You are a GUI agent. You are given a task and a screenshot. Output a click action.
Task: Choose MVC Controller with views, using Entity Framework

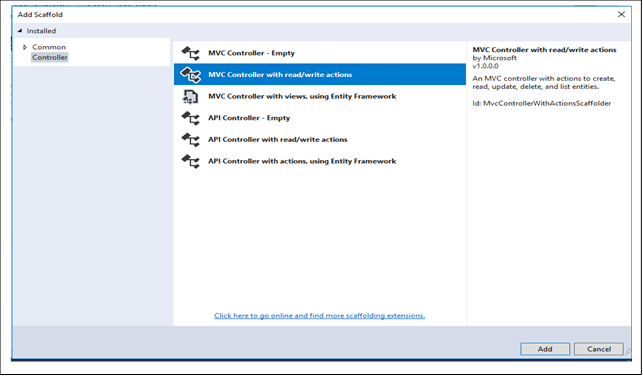tap(320, 96)
